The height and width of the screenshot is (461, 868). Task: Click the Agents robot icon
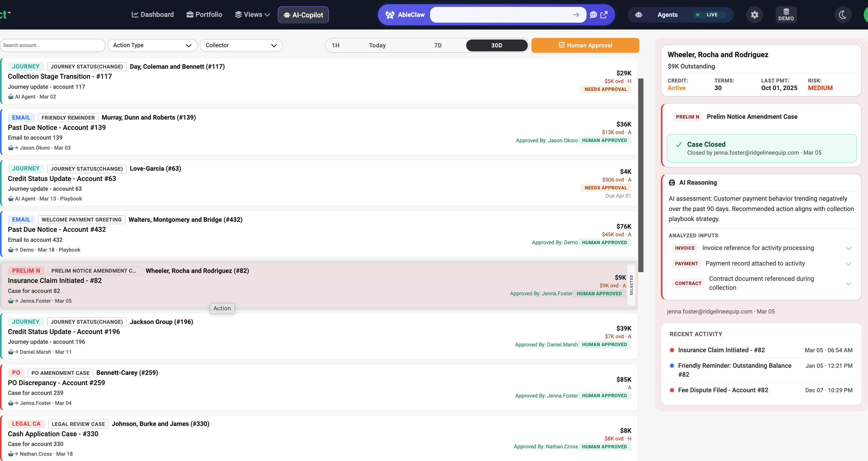pyautogui.click(x=639, y=14)
